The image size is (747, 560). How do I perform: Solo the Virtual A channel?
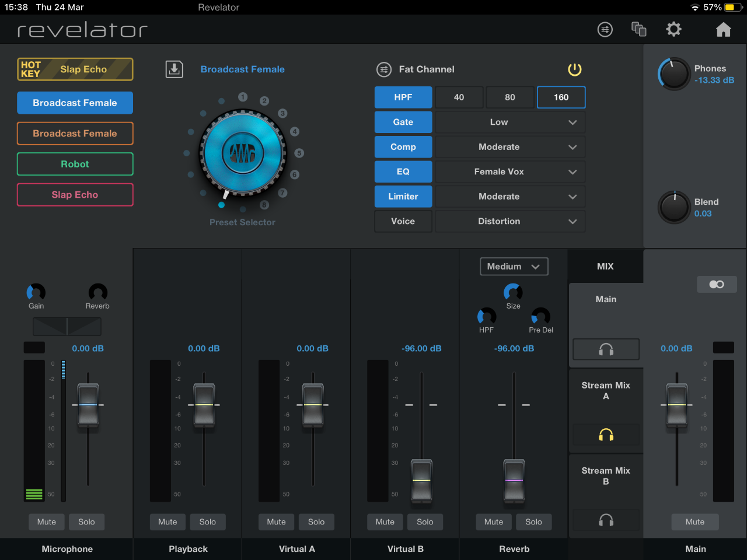(316, 522)
